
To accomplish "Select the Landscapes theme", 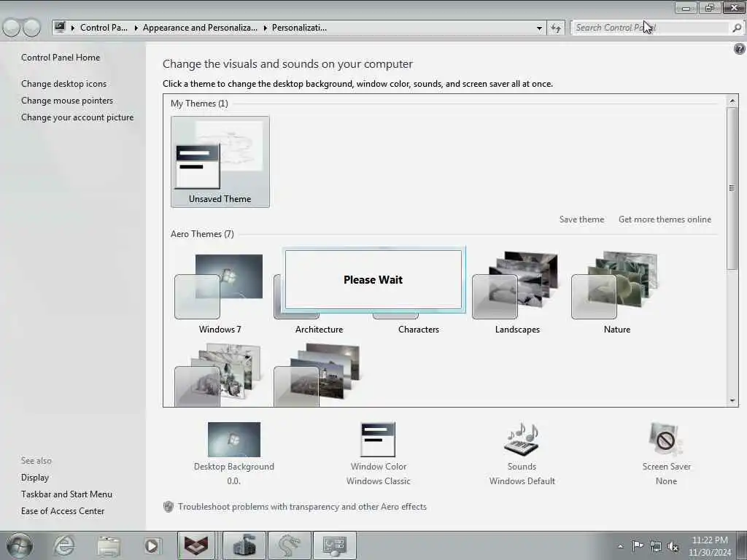I will point(517,292).
